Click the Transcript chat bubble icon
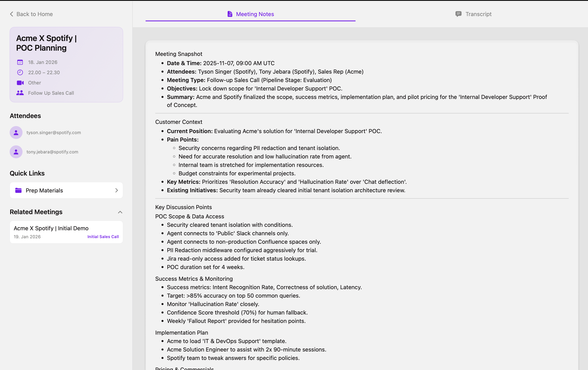The width and height of the screenshot is (588, 370). coord(458,14)
